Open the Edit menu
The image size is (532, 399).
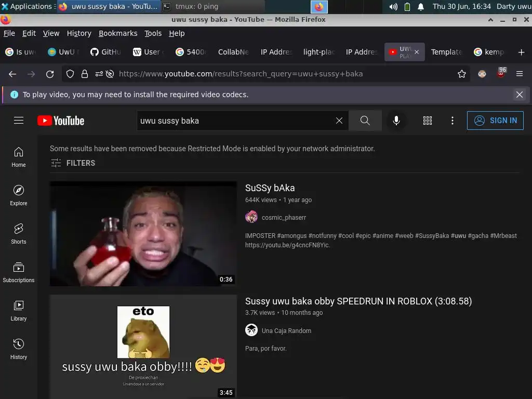tap(29, 33)
